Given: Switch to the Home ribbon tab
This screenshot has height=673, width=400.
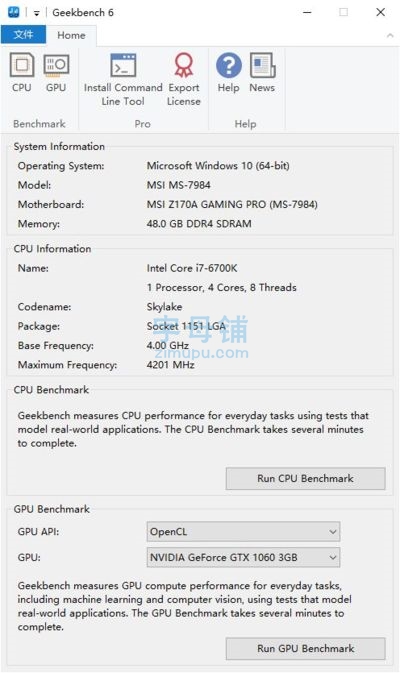Looking at the screenshot, I should [71, 35].
